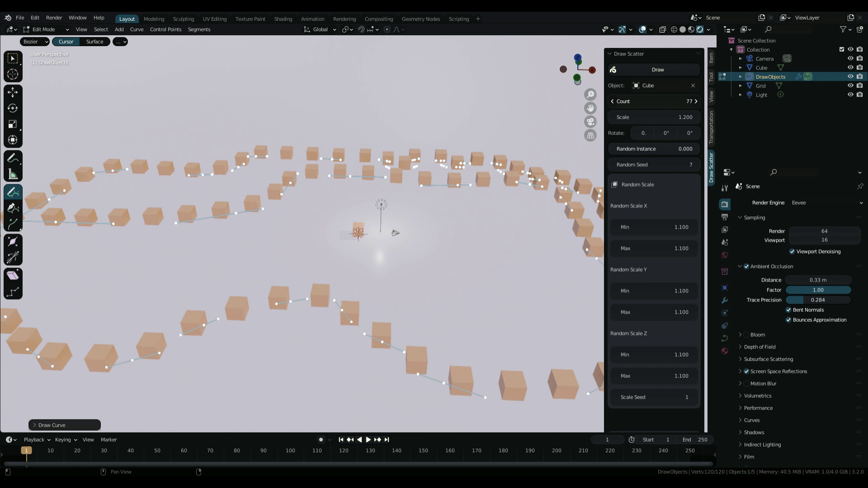Switch interaction mode to Surface
The width and height of the screenshot is (868, 488).
95,42
